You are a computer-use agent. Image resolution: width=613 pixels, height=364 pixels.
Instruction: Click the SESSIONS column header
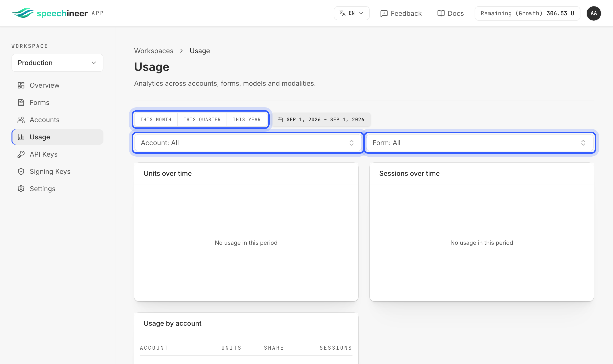pos(336,348)
